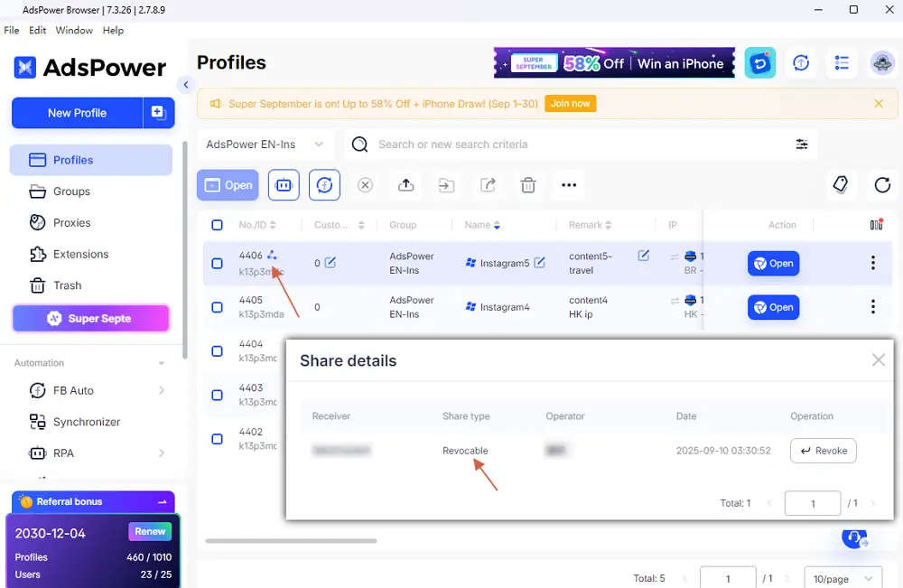Sort by Remark column

(608, 225)
